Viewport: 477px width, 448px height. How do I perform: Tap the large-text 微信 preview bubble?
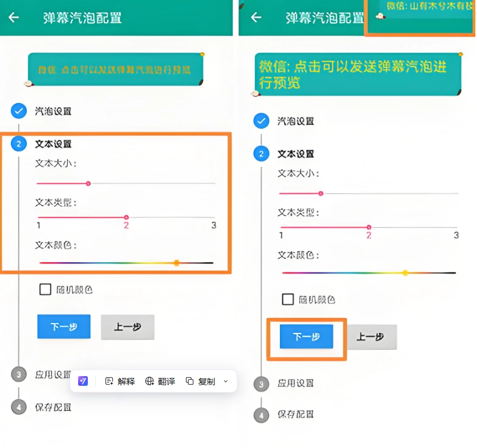(x=357, y=74)
